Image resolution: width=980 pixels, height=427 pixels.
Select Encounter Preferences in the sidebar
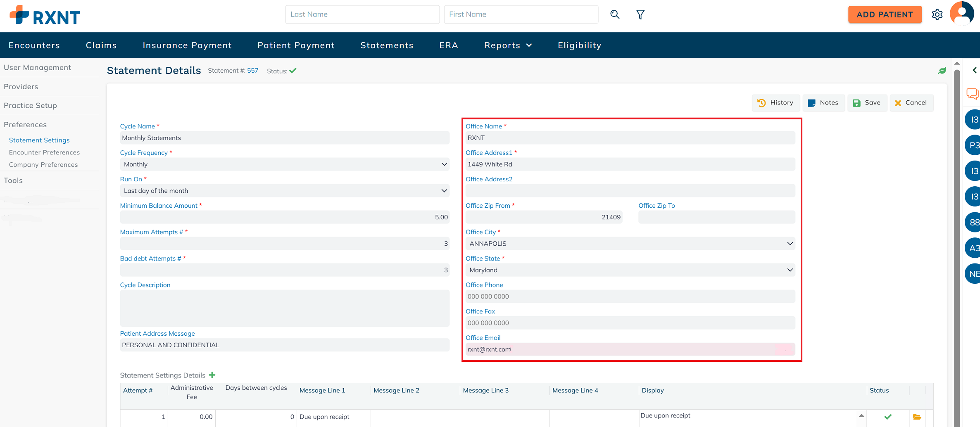(44, 152)
